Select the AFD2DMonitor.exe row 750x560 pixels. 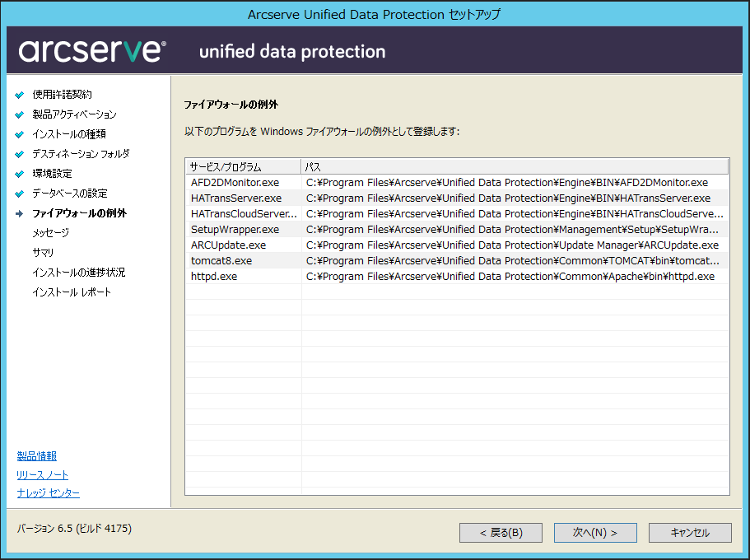[457, 182]
